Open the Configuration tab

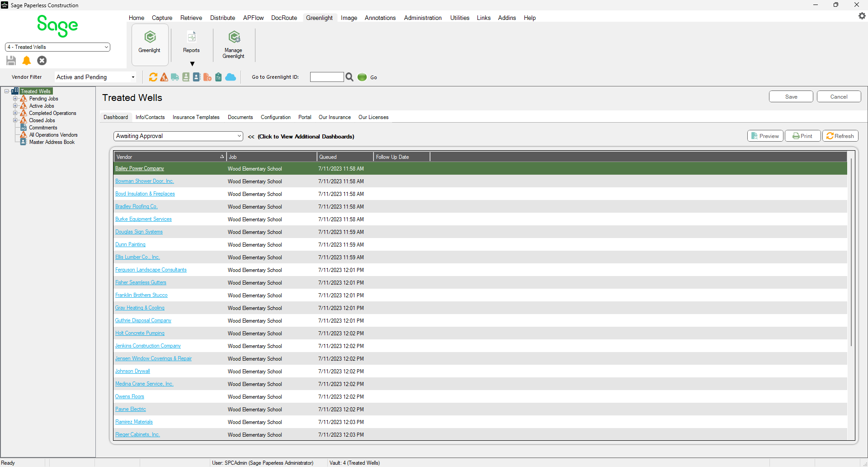click(x=276, y=117)
